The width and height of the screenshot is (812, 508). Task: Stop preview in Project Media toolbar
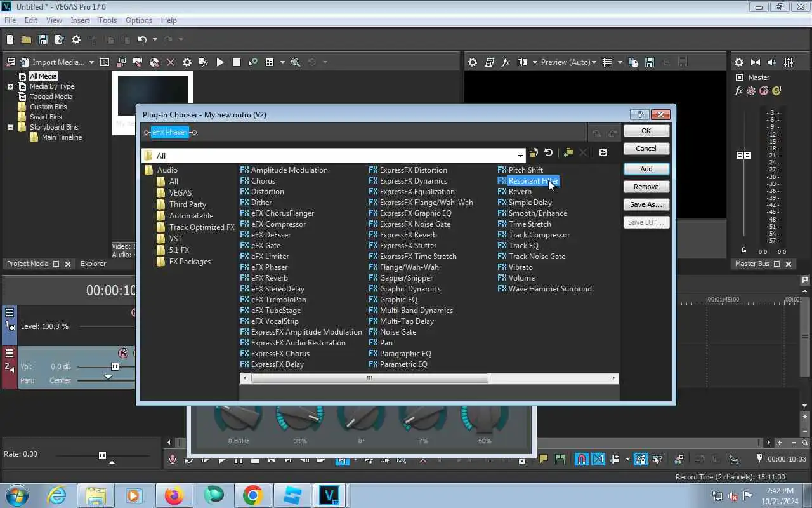click(x=237, y=62)
